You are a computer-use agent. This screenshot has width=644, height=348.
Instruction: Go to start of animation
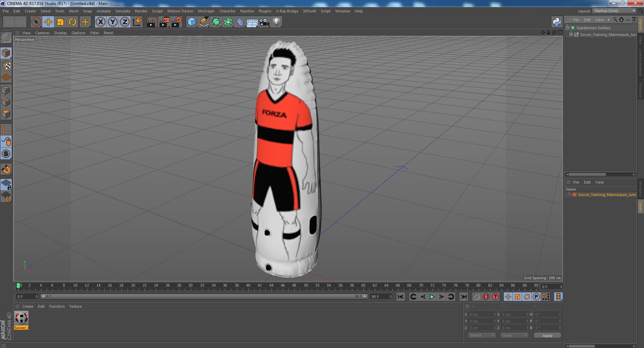[400, 297]
